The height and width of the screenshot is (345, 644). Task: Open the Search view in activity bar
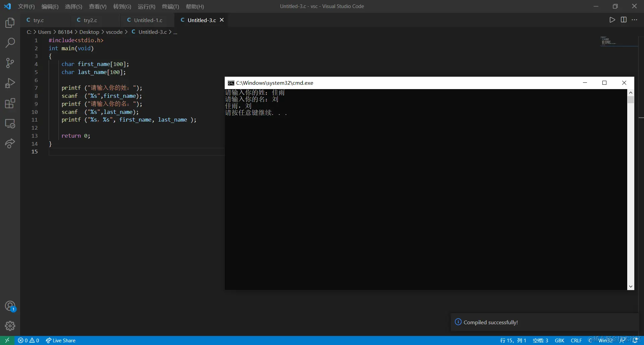(10, 43)
